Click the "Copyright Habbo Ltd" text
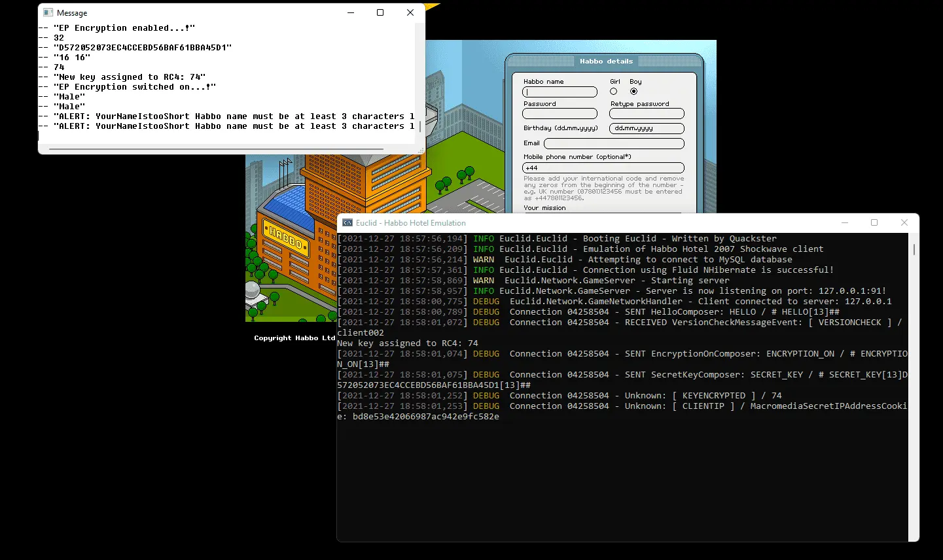The image size is (943, 560). 294,338
